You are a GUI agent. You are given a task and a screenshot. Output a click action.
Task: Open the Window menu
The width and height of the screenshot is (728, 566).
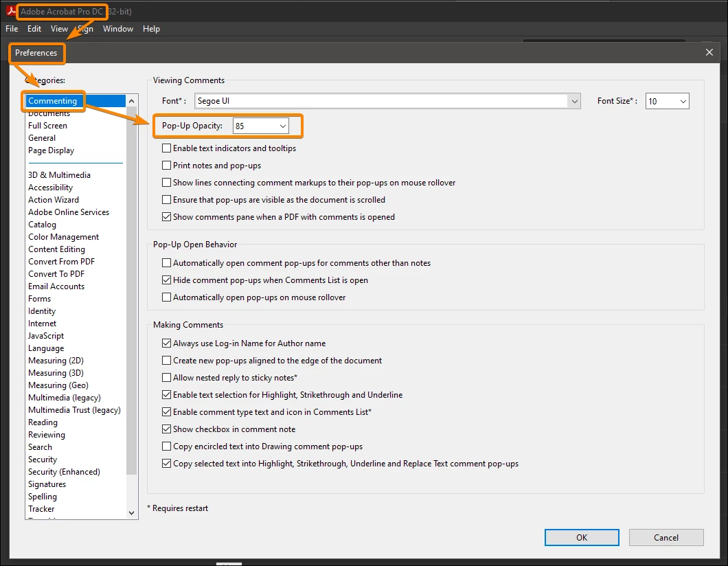118,29
